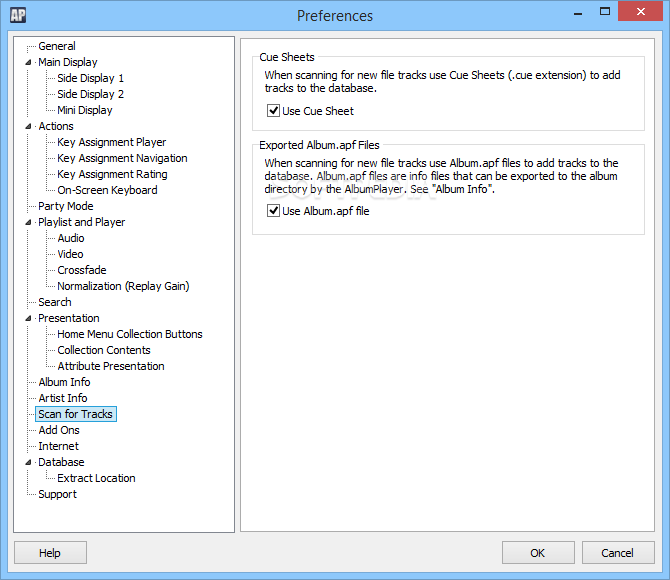Select General in the preferences tree
This screenshot has height=580, width=670.
point(57,46)
